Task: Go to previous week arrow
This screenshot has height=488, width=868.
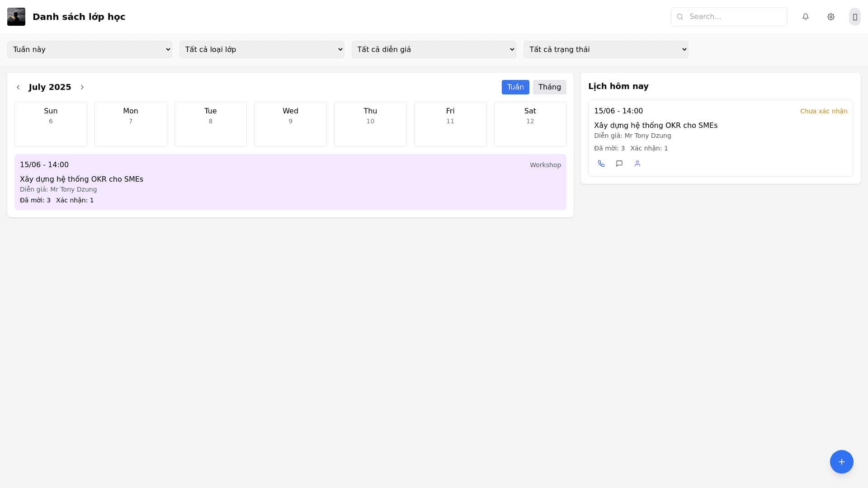Action: [x=18, y=87]
